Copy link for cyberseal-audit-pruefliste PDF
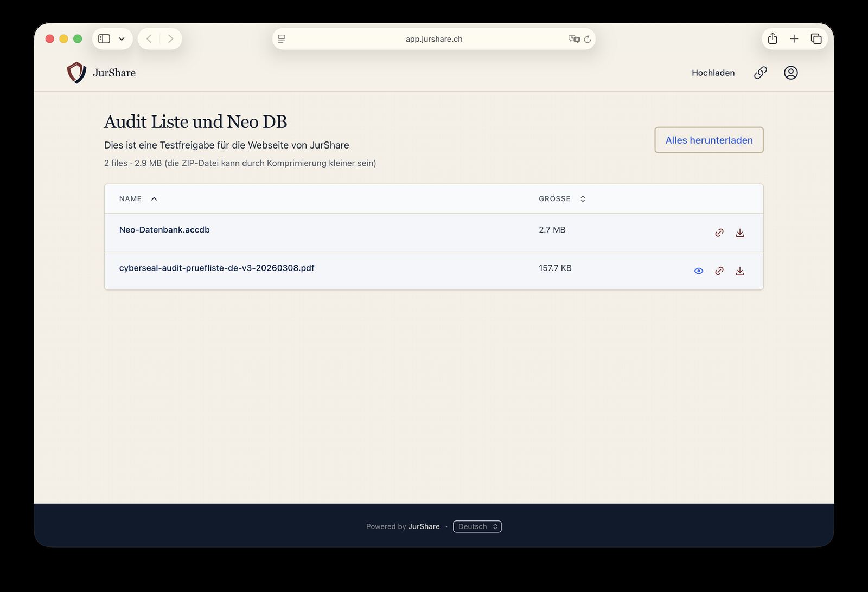This screenshot has height=592, width=868. tap(719, 271)
